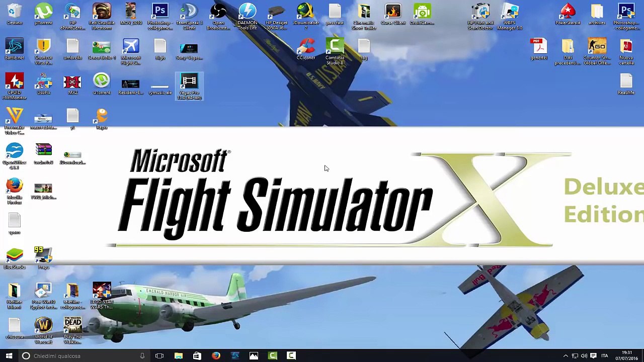Select the MOV_0010 video file
This screenshot has height=362, width=644.
point(131,15)
